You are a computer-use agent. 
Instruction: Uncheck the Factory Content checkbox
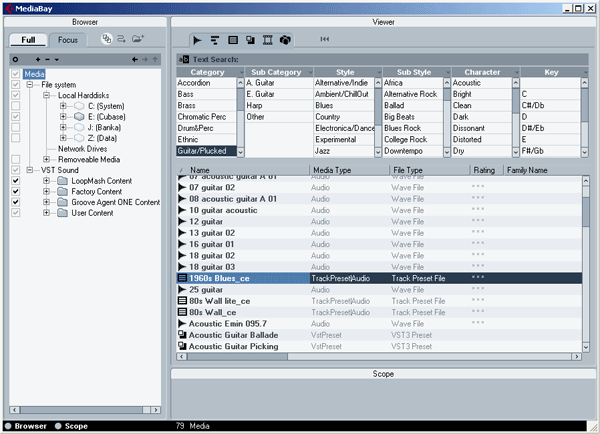pyautogui.click(x=14, y=190)
